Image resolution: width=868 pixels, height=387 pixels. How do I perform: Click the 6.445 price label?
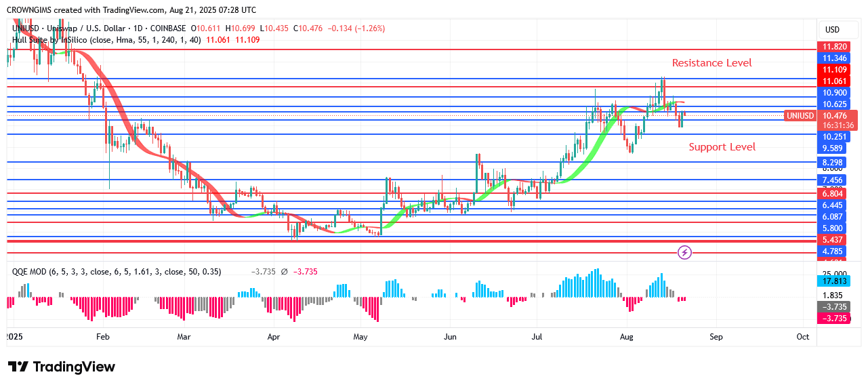click(x=833, y=205)
